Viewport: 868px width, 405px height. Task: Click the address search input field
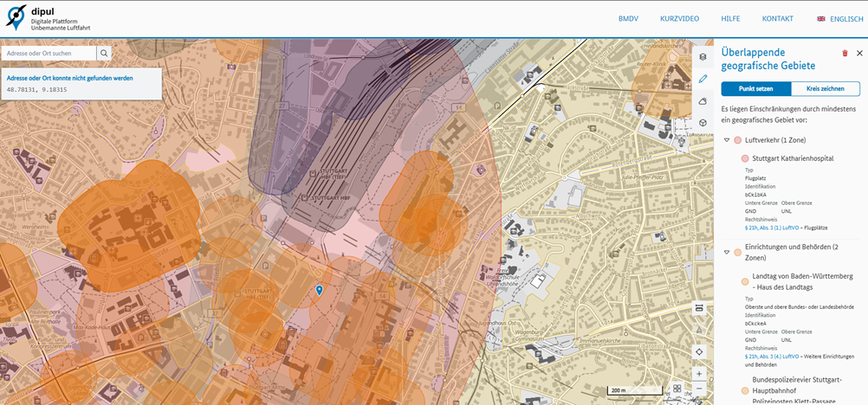(x=48, y=54)
